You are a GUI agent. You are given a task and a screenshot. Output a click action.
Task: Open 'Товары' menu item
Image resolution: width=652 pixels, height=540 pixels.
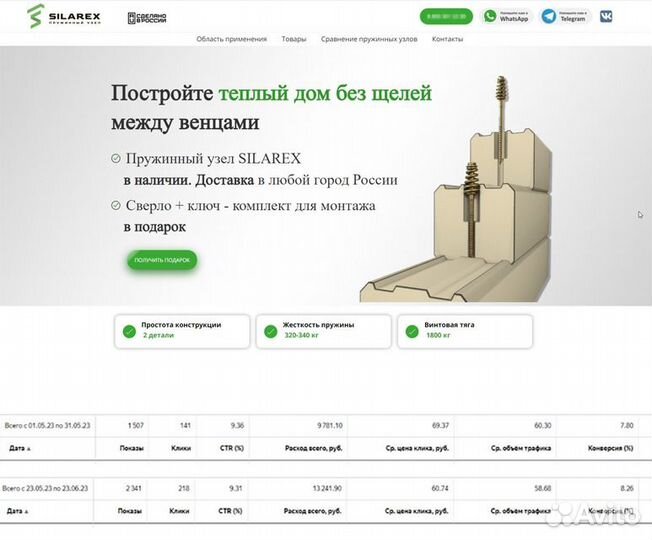[x=294, y=39]
